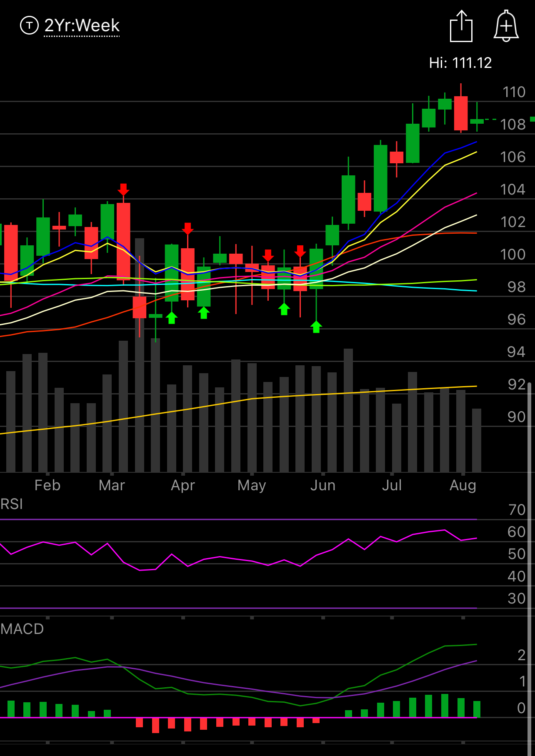Tap the 90 price axis label
This screenshot has height=756, width=535.
pyautogui.click(x=517, y=417)
